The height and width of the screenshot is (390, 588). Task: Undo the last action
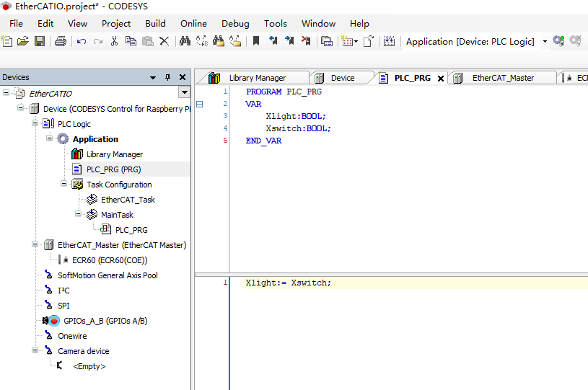(x=82, y=41)
